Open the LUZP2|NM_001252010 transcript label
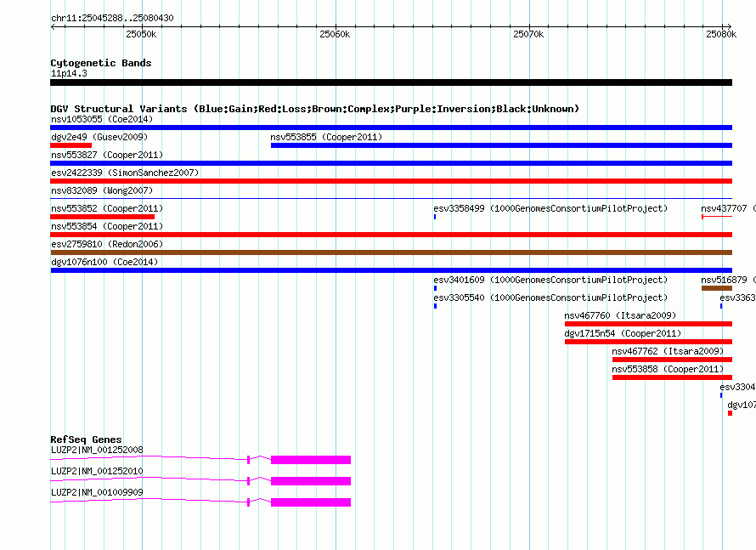756x550 pixels. click(x=97, y=471)
